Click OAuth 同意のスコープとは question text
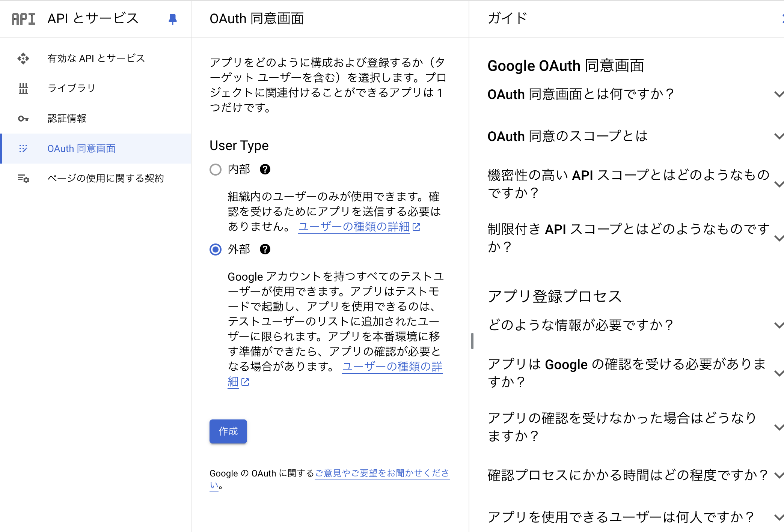 [x=568, y=136]
